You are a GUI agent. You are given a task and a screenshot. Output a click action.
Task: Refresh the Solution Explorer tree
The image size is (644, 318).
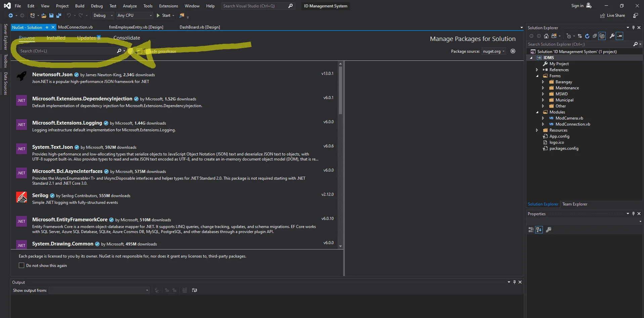pos(587,36)
